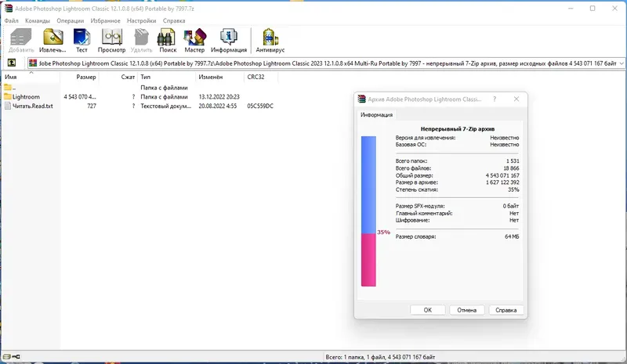627x364 pixels.
Task: Open the Поиск binoculars icon
Action: (166, 37)
